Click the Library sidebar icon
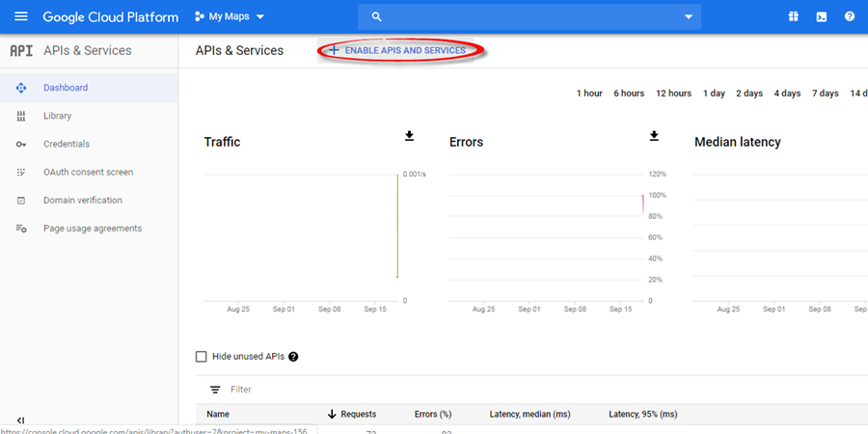 pyautogui.click(x=21, y=117)
